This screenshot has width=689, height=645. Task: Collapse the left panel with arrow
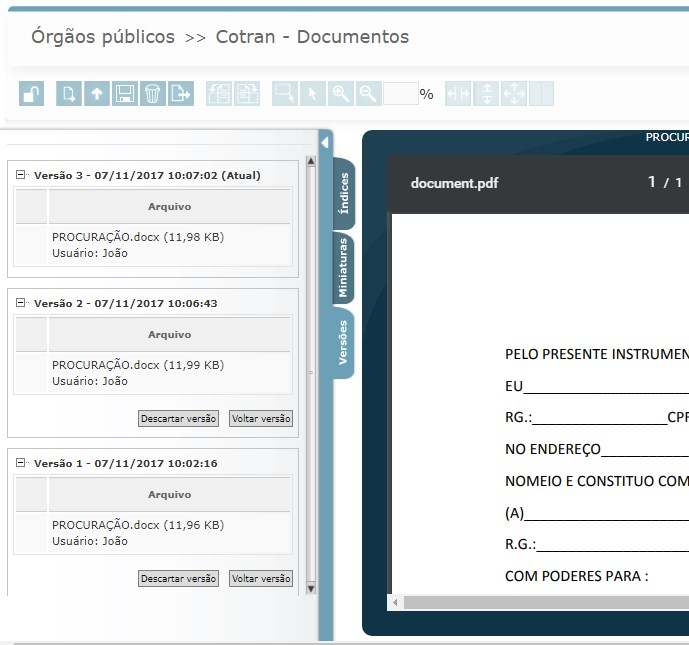tap(325, 144)
